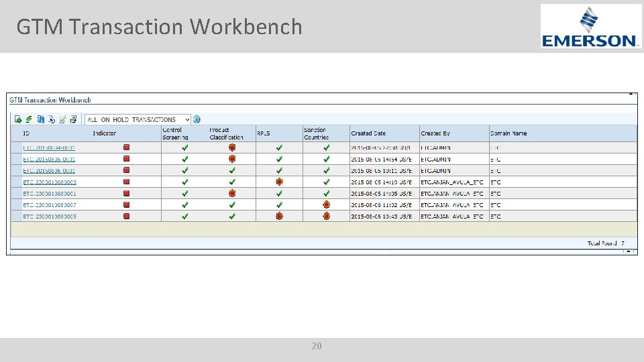Sort by the Created Date column header
Image resolution: width=644 pixels, height=362 pixels.
[x=368, y=133]
